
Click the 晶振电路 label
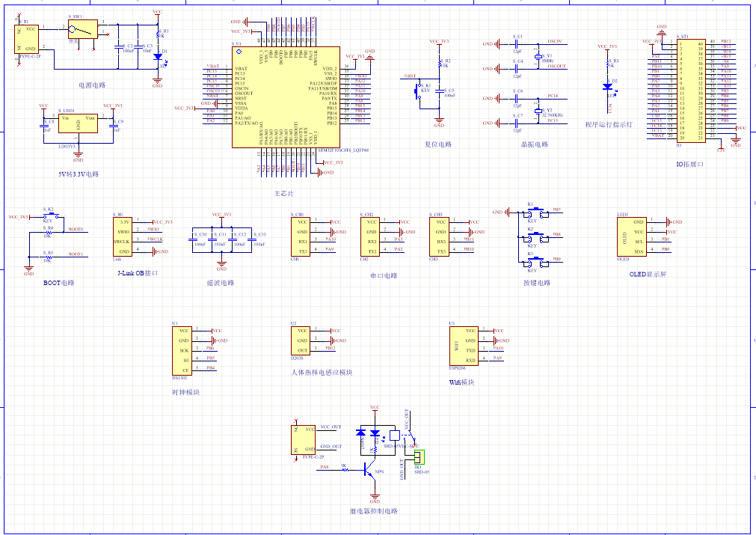point(535,144)
